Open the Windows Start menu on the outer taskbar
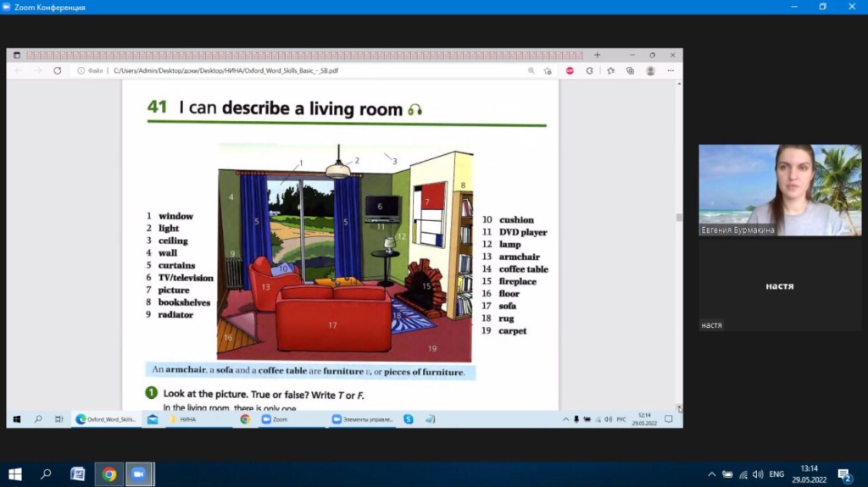868x487 pixels. coord(15,474)
